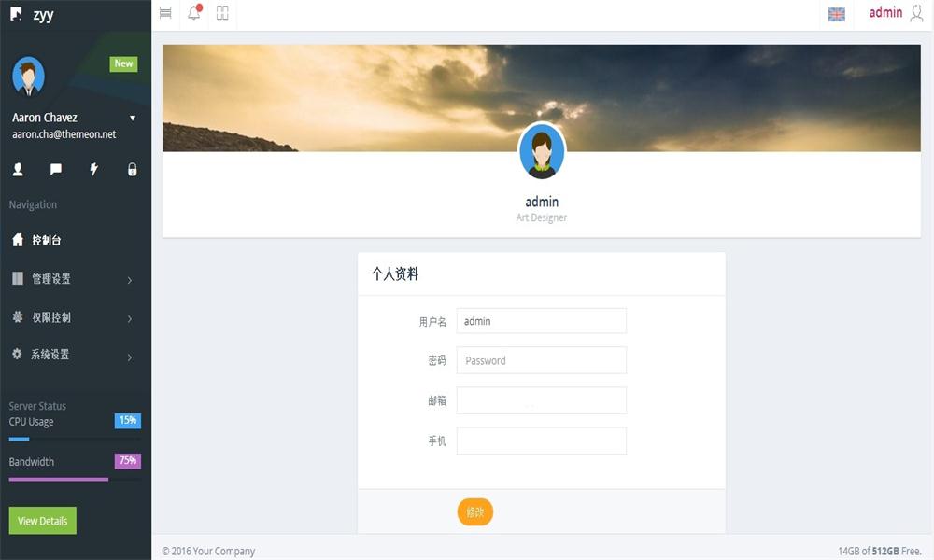Click the aaron.cha@themeon.net email text
The height and width of the screenshot is (560, 934).
[64, 134]
